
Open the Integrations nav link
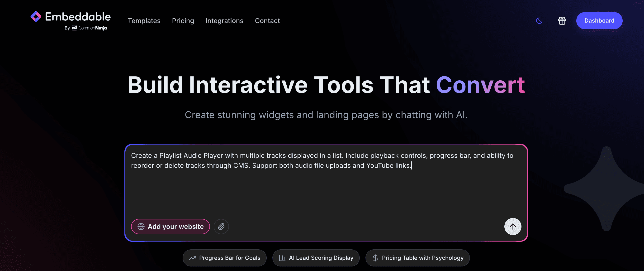point(224,21)
